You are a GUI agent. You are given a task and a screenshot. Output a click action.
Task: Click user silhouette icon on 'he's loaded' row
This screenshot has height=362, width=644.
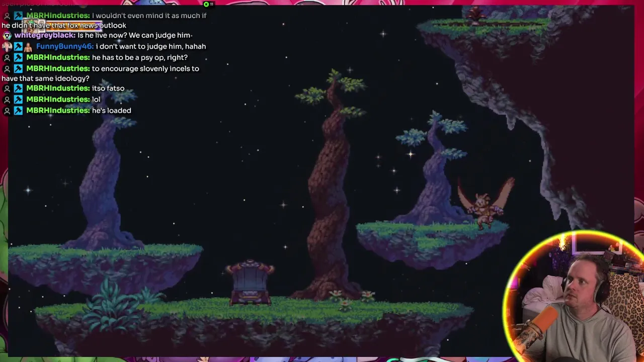(x=7, y=111)
